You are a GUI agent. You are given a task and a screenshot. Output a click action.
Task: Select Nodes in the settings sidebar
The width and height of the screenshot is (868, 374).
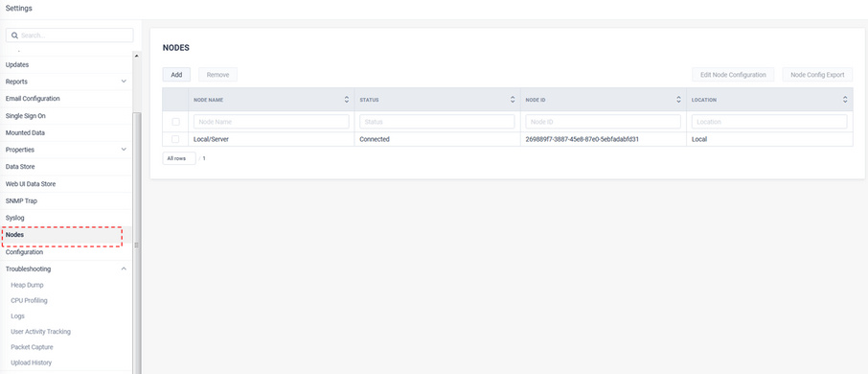click(x=14, y=235)
